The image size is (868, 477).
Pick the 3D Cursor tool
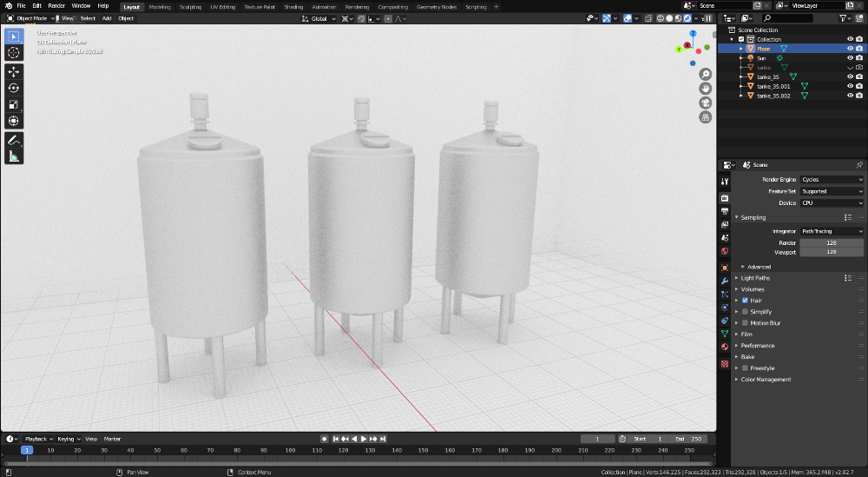pos(14,53)
